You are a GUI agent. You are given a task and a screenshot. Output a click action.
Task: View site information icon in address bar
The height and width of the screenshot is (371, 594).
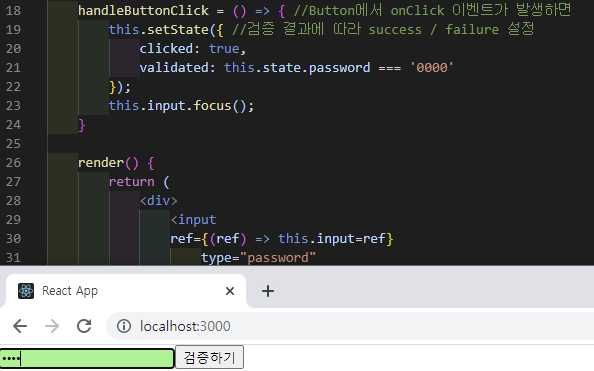pyautogui.click(x=124, y=326)
